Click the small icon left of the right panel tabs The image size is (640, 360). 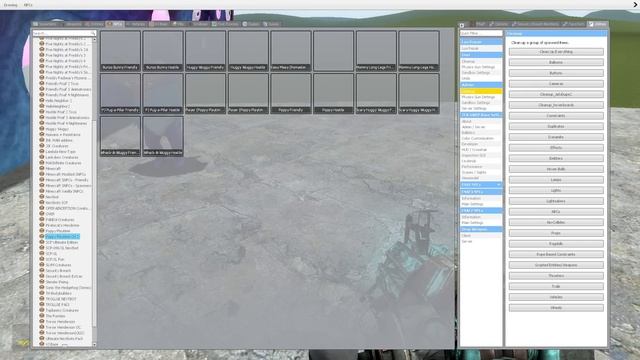tap(462, 24)
